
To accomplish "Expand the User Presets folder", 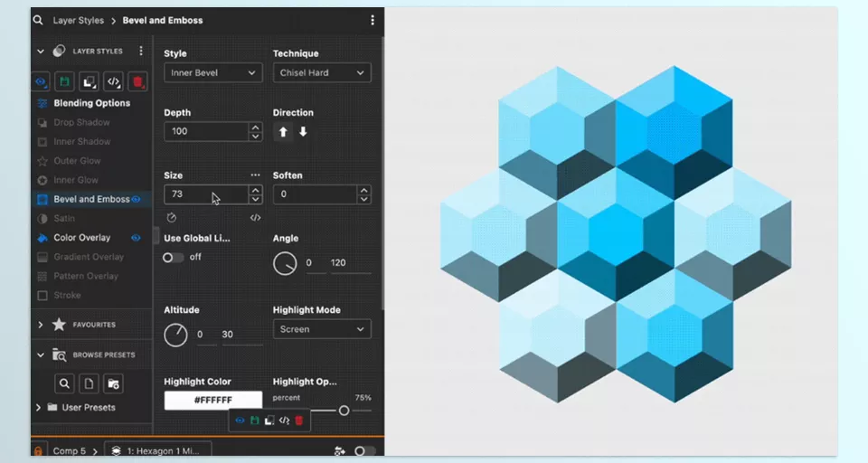I will tap(38, 408).
